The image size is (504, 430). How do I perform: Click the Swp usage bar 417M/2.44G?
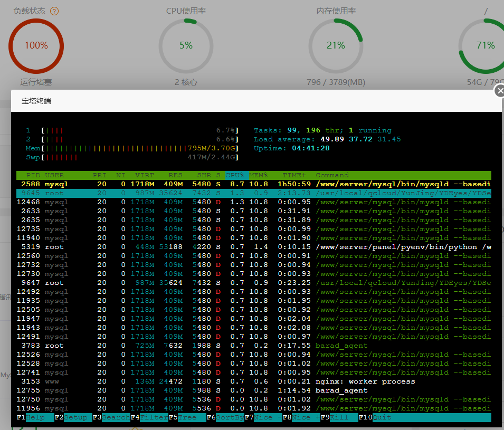(x=132, y=157)
